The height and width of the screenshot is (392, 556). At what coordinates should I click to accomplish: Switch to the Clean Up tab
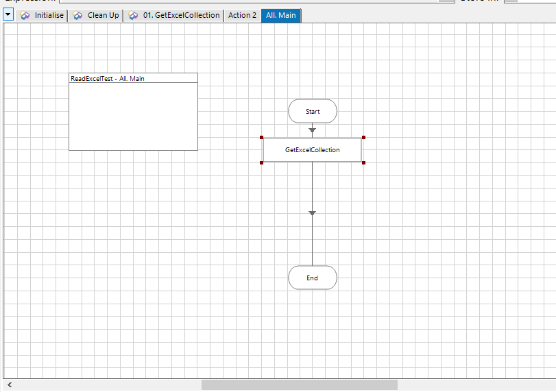[x=96, y=15]
